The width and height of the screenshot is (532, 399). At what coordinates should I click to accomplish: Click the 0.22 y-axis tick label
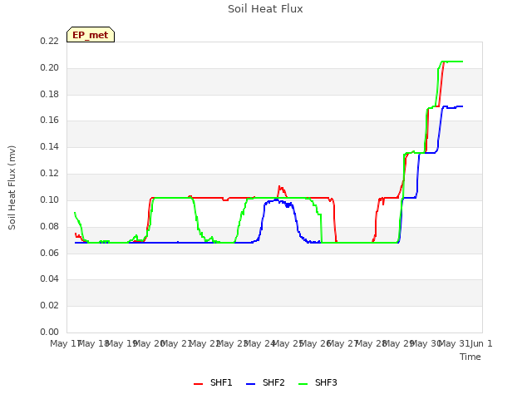[49, 41]
